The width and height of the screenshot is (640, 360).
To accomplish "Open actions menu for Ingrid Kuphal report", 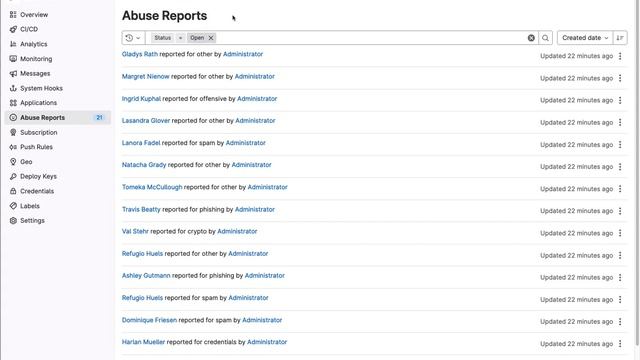I will click(x=620, y=100).
